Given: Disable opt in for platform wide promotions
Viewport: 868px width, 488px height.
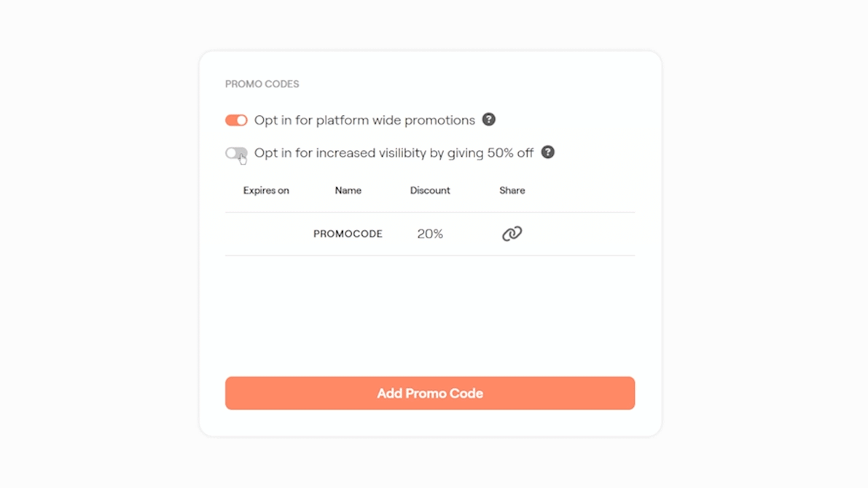Looking at the screenshot, I should 235,119.
